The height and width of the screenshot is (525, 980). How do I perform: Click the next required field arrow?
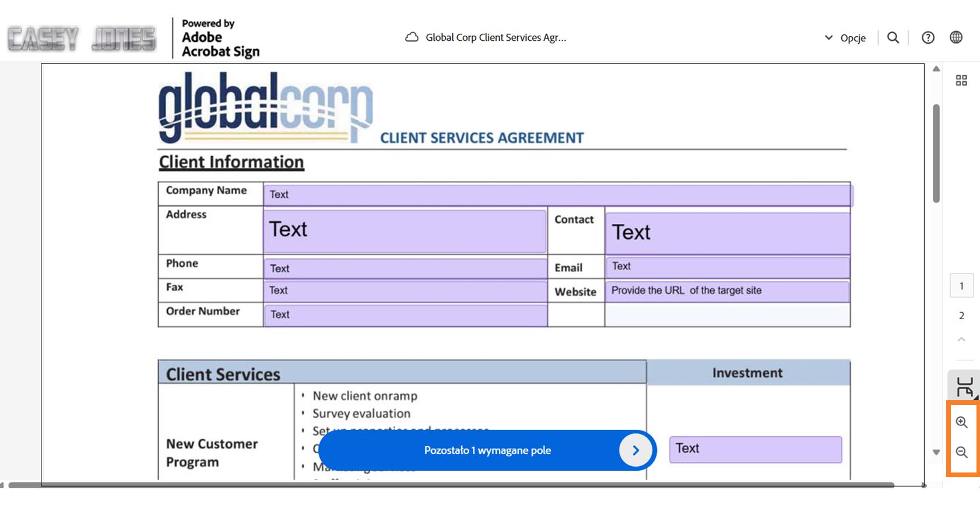[635, 450]
